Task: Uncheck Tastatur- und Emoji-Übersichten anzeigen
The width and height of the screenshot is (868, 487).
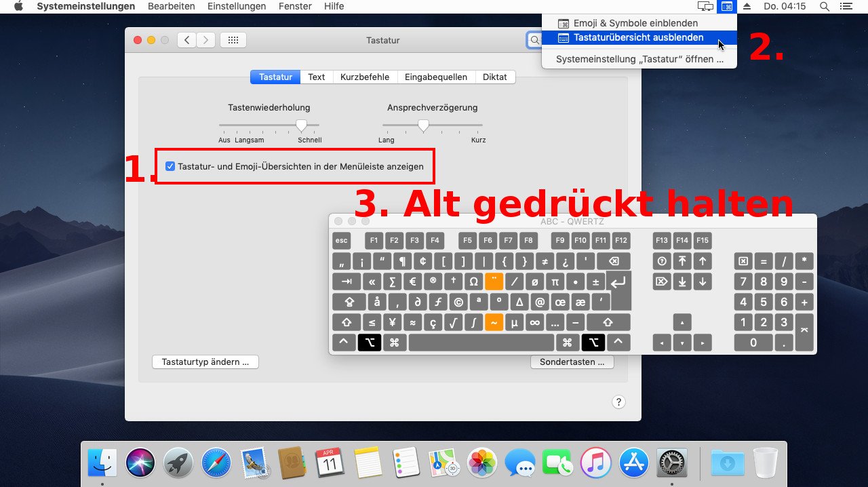Action: tap(170, 165)
